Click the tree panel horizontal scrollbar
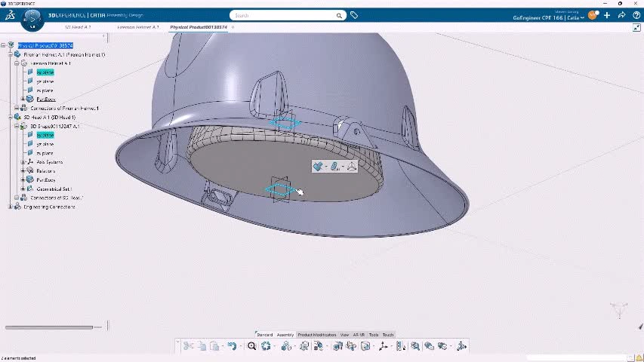 pos(48,327)
